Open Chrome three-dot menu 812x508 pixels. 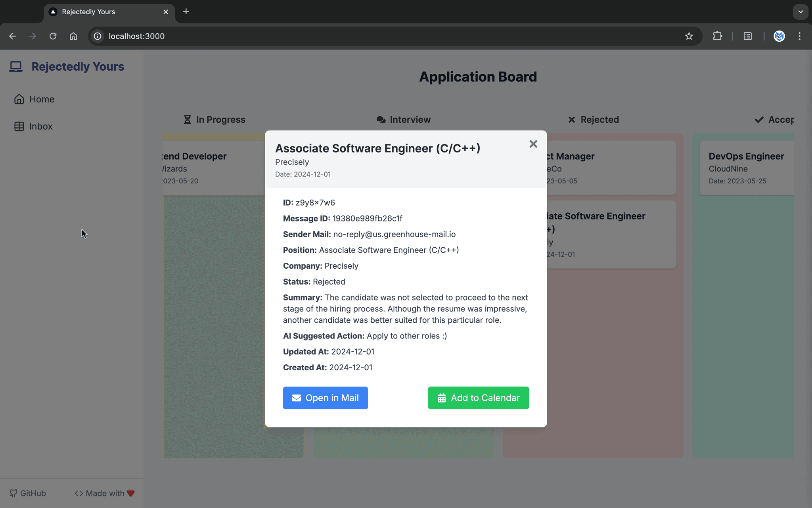coord(799,36)
